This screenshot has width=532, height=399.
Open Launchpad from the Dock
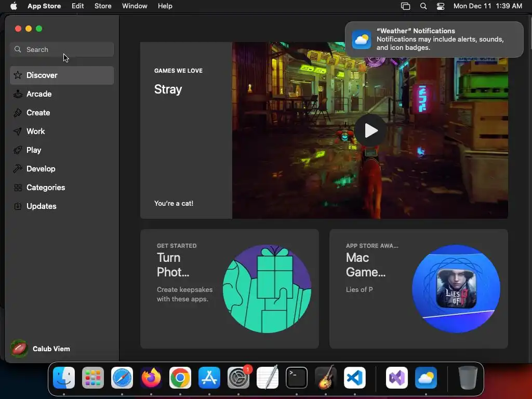pyautogui.click(x=93, y=378)
